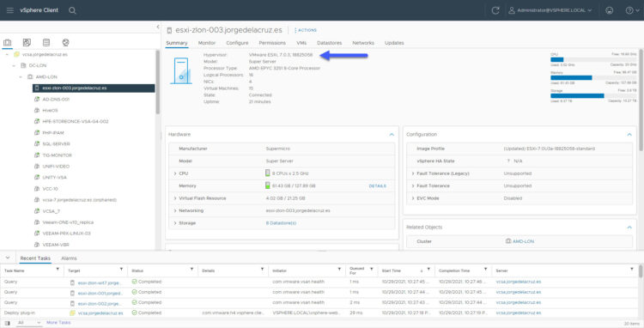Filter the Status column

click(x=191, y=270)
